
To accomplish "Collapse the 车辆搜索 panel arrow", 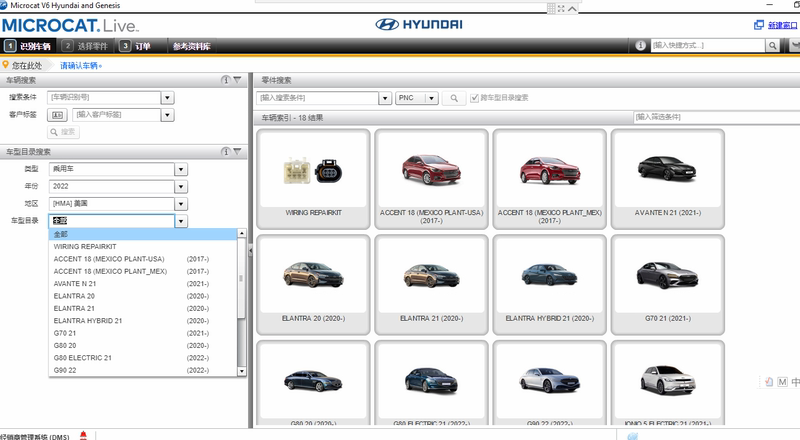I will point(237,80).
